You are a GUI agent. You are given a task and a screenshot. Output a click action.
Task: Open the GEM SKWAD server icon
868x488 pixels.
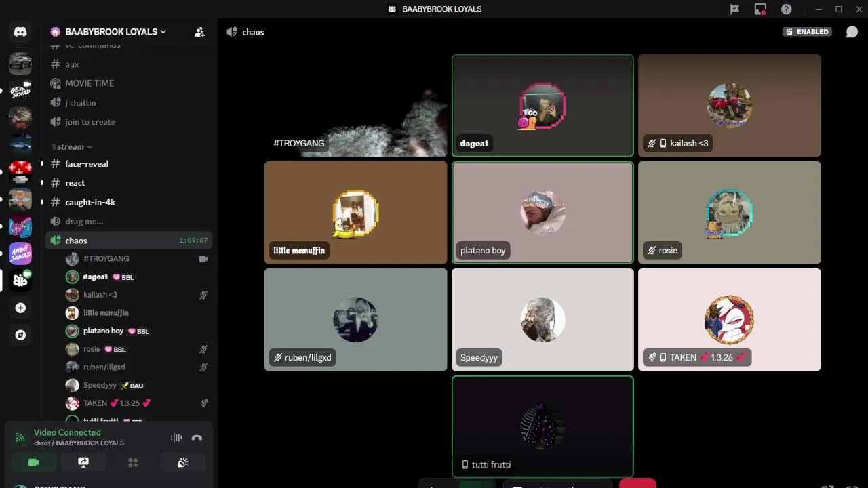[x=20, y=91]
